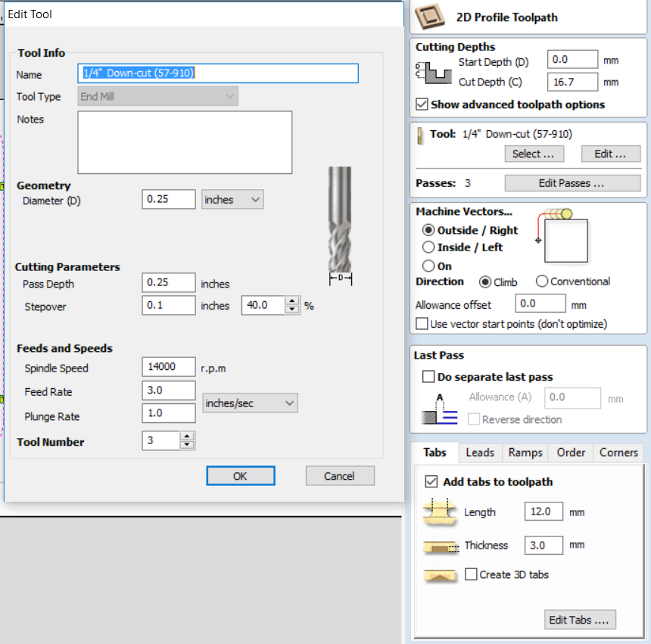Open the Tool Type End Mill dropdown
The image size is (651, 644).
point(157,96)
